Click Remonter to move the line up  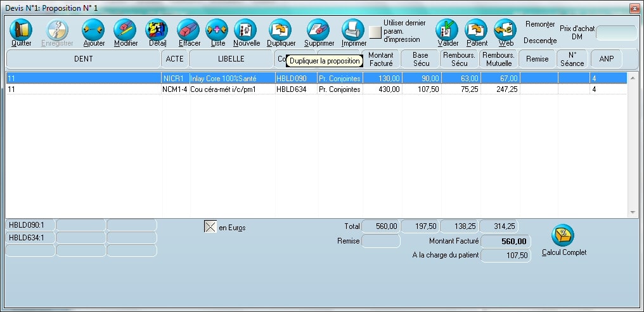540,24
